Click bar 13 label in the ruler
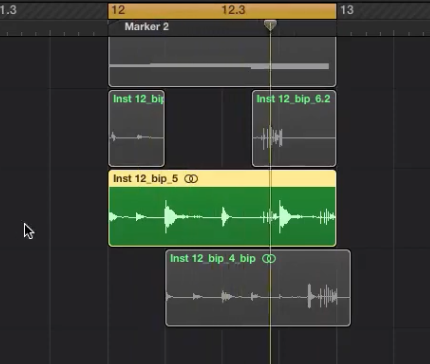This screenshot has width=430, height=364. point(347,10)
